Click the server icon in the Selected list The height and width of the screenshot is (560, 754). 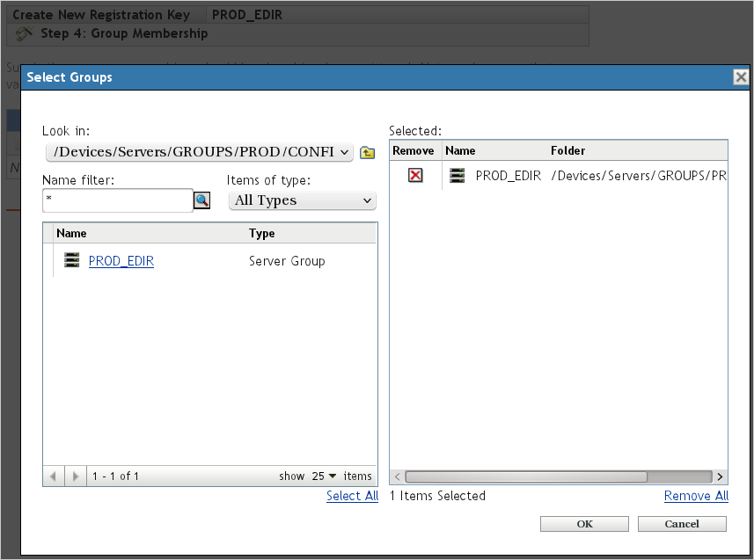click(457, 176)
